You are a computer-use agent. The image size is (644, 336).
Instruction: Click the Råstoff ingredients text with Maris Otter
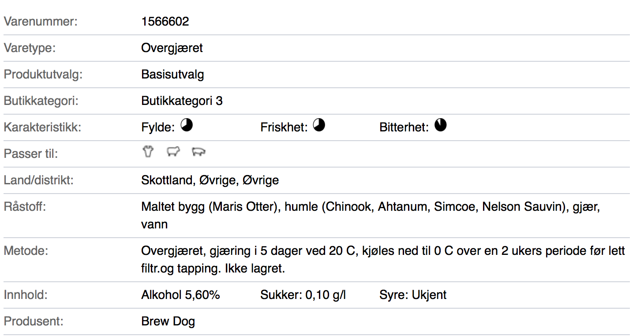click(x=371, y=216)
